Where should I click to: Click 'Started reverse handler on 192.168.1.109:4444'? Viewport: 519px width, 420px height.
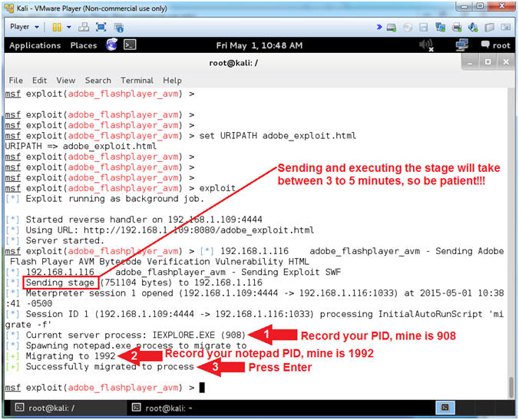coord(144,220)
